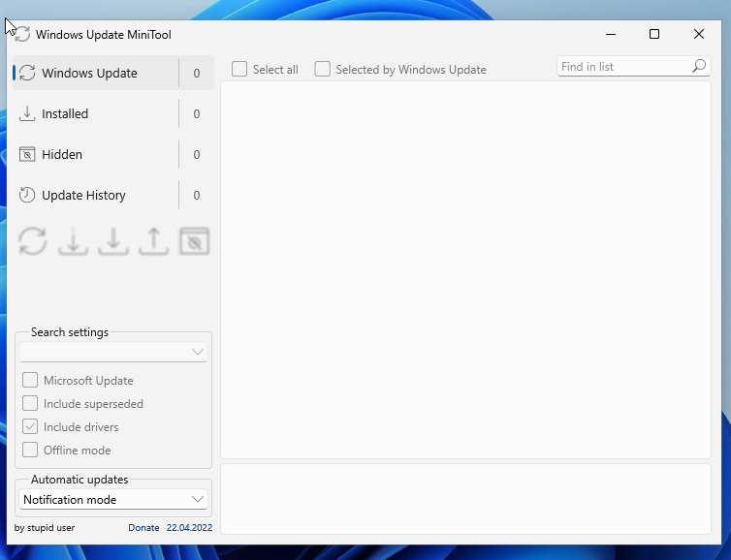Click the refresh check-for-updates icon

point(33,241)
